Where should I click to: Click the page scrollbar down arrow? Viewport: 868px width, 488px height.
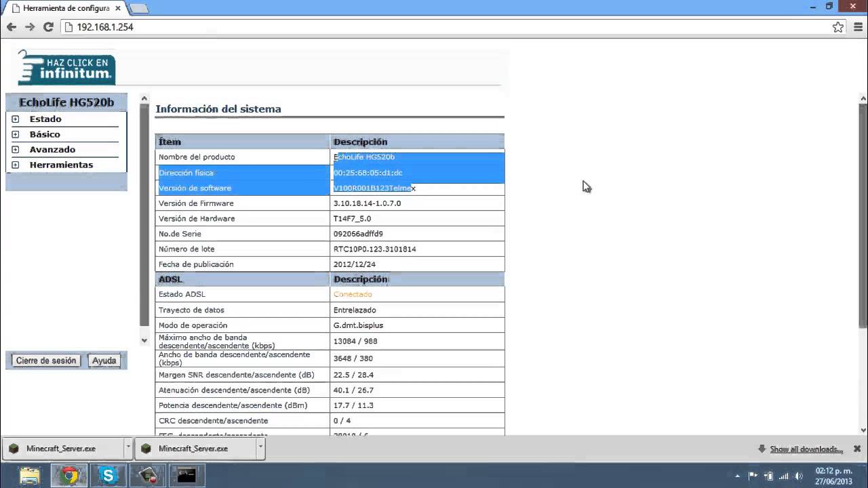pos(863,430)
